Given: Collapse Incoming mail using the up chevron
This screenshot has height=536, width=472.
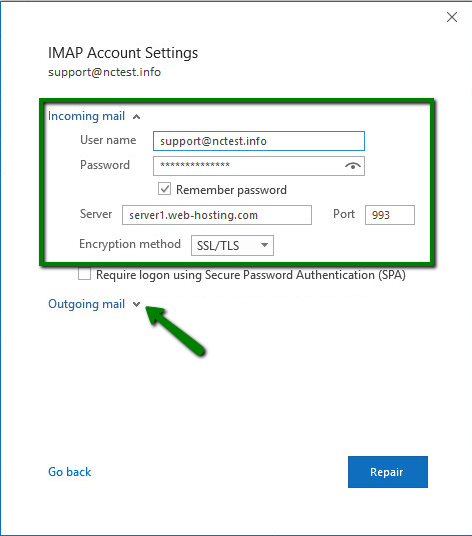Looking at the screenshot, I should (136, 117).
